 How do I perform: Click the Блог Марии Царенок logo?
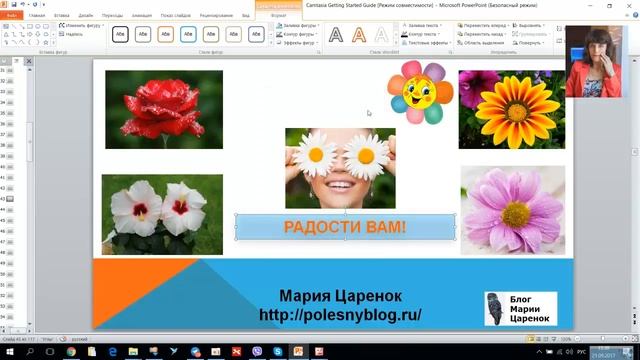coord(521,309)
